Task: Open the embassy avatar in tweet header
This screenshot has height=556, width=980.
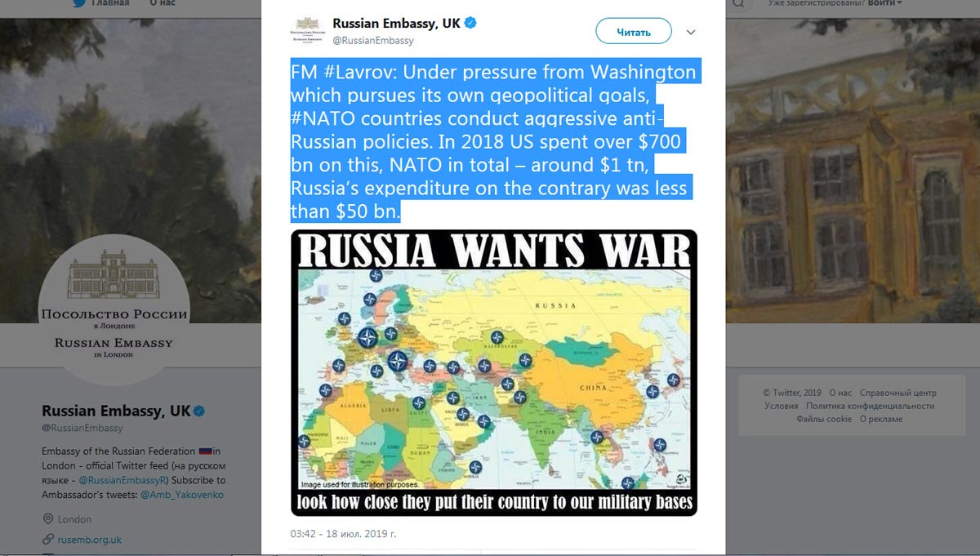Action: click(x=308, y=30)
